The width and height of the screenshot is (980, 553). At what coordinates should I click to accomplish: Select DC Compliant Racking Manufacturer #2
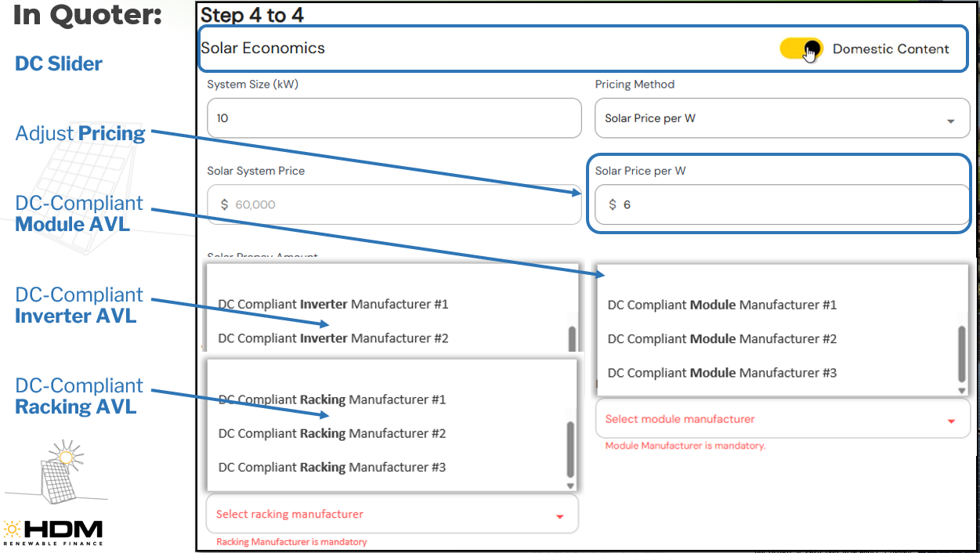pos(332,433)
